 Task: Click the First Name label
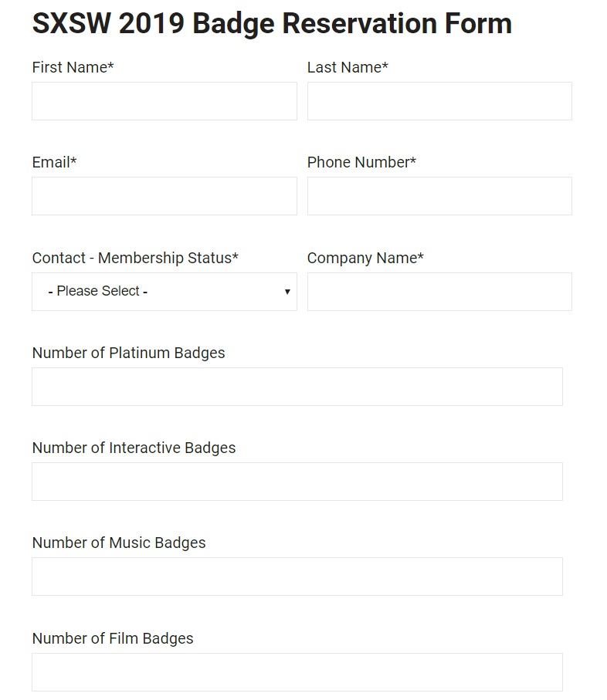[73, 67]
